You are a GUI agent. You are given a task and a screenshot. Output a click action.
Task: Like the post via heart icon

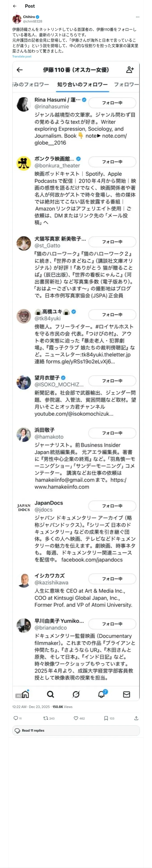(76, 718)
